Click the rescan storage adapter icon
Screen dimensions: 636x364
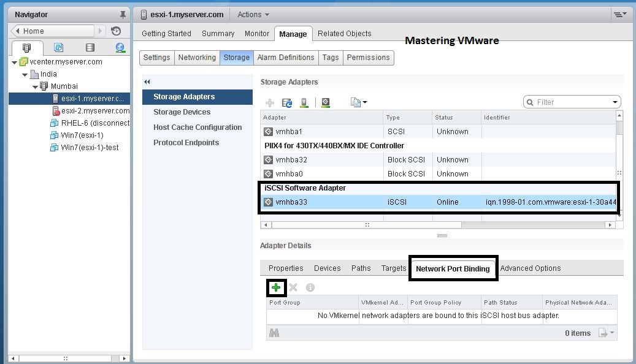286,102
